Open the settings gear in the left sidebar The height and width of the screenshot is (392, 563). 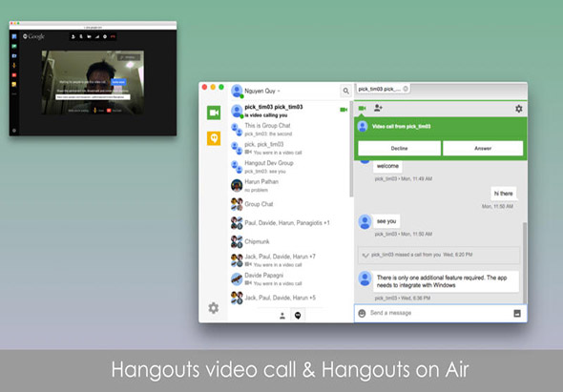[214, 308]
